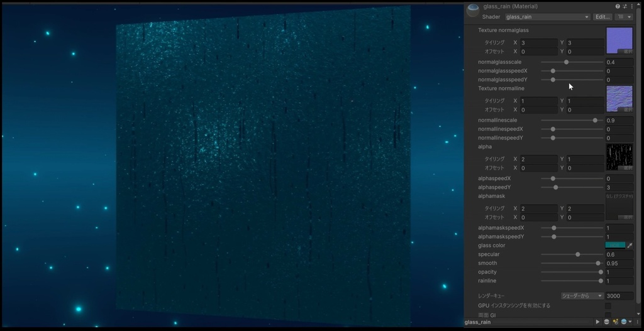The image size is (644, 331).
Task: Toggle preview lighting icon in preview bar
Action: 615,322
